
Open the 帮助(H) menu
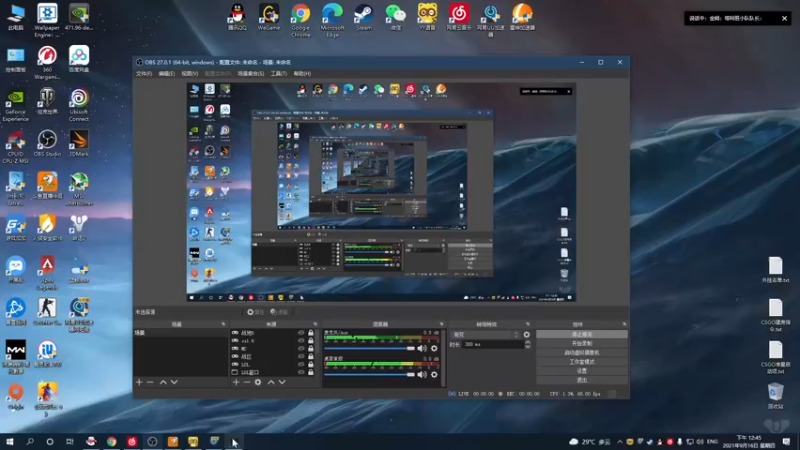[302, 73]
